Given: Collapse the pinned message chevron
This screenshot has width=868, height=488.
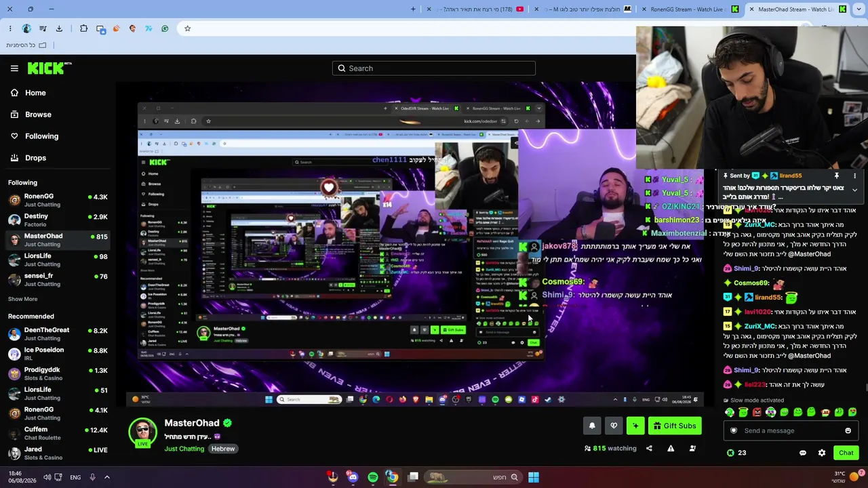Looking at the screenshot, I should pyautogui.click(x=854, y=190).
